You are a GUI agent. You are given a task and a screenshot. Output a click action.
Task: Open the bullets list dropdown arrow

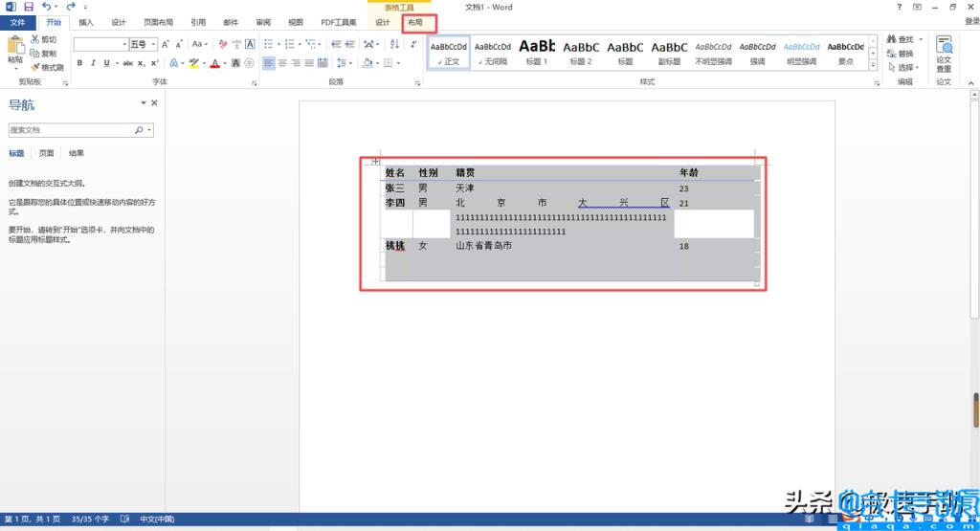[278, 44]
